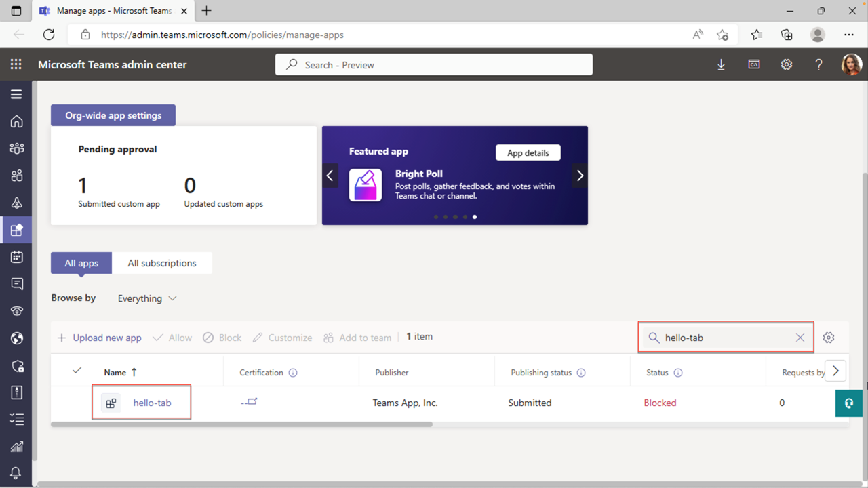The width and height of the screenshot is (868, 488).
Task: Open browser Collections icon
Action: [x=787, y=35]
